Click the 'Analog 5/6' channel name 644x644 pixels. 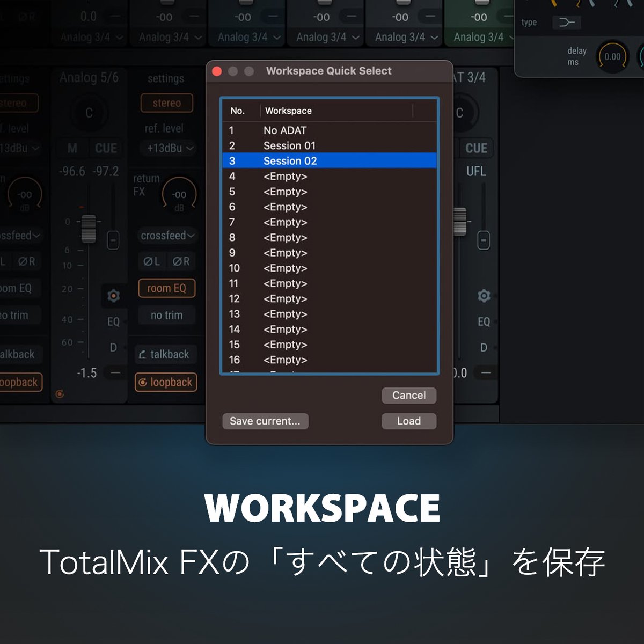(x=89, y=78)
